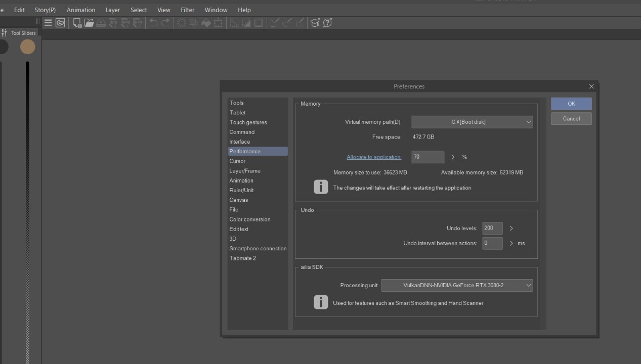Click the export as PSD icon
This screenshot has width=641, height=364.
137,23
